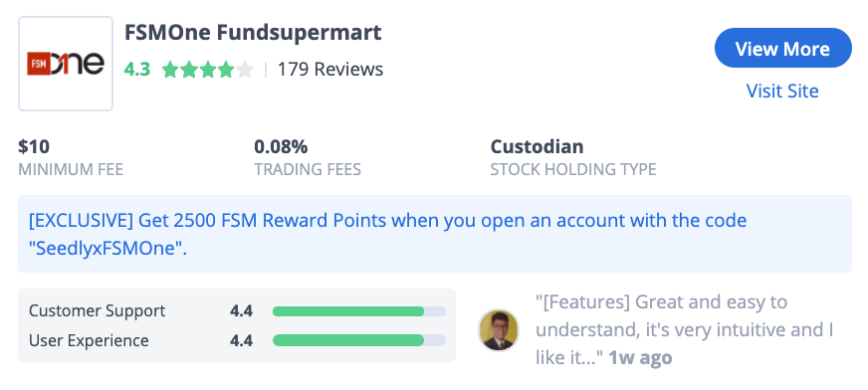Click the 4.3 rating score
The image size is (868, 390).
pos(136,70)
